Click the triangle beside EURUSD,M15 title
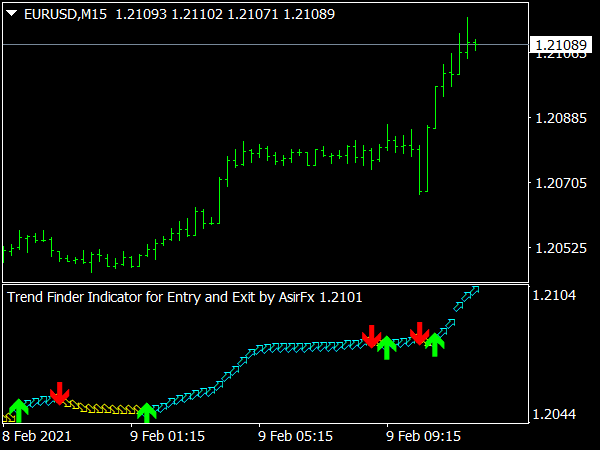 click(12, 14)
